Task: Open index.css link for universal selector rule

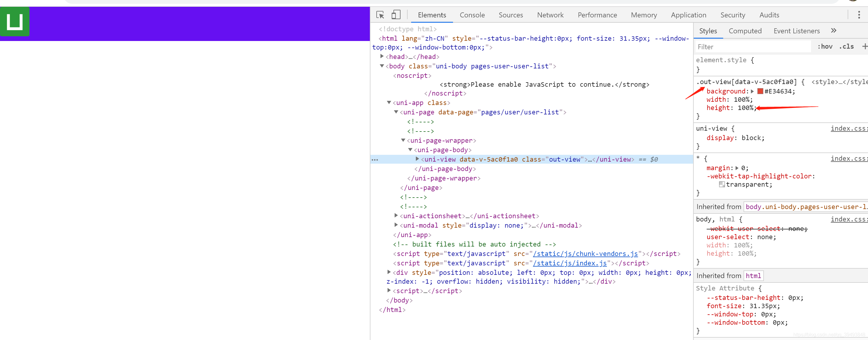Action: [849, 158]
